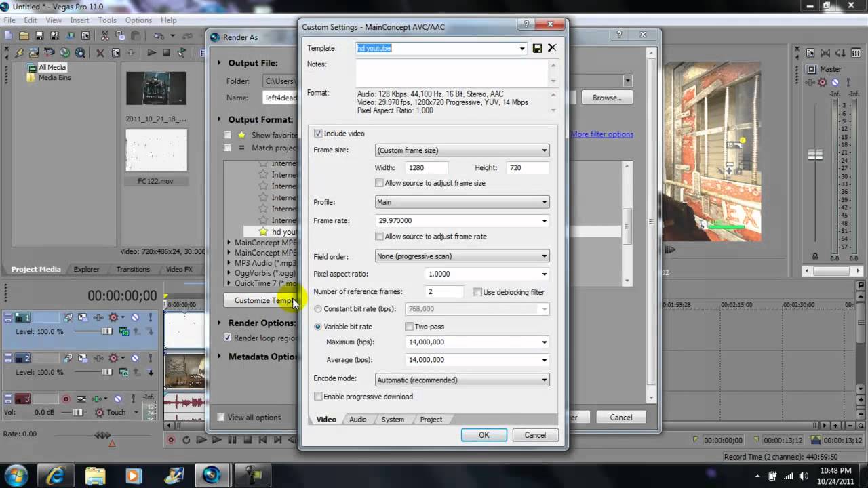Viewport: 868px width, 488px height.
Task: Click the New project icon in main toolbar
Action: pyautogui.click(x=9, y=35)
